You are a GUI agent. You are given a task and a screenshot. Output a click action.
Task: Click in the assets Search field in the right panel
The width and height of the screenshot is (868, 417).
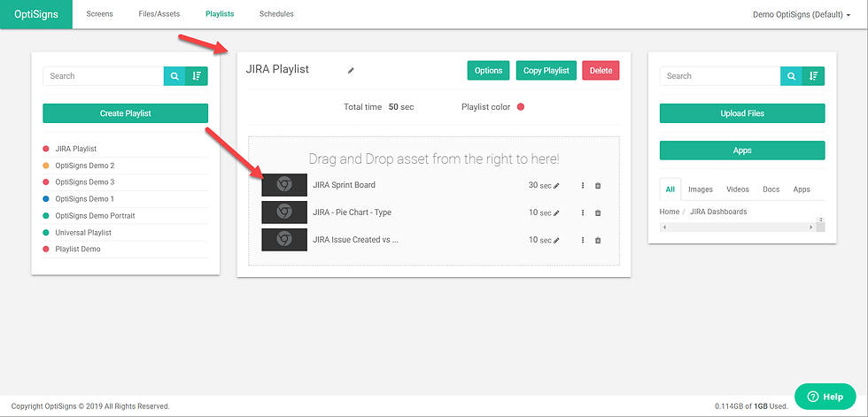719,76
